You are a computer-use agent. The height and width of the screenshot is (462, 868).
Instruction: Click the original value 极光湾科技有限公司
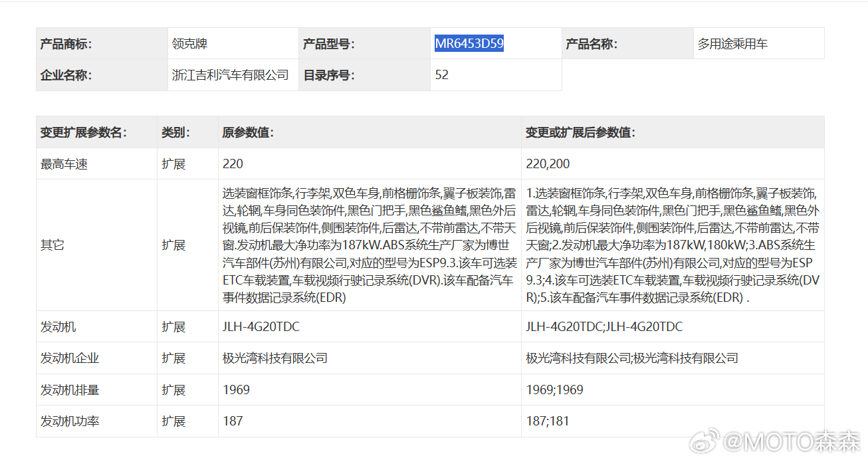click(x=275, y=358)
